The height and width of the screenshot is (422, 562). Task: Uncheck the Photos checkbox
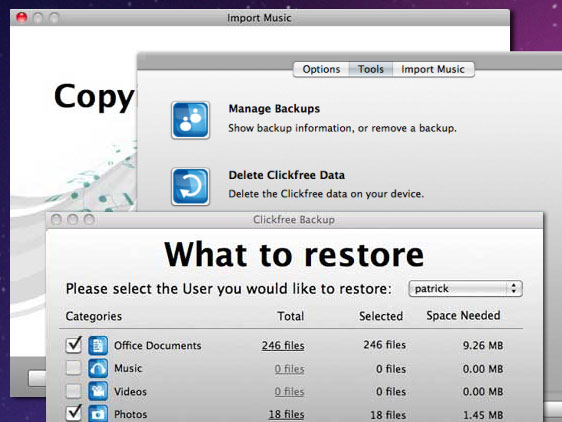click(73, 413)
